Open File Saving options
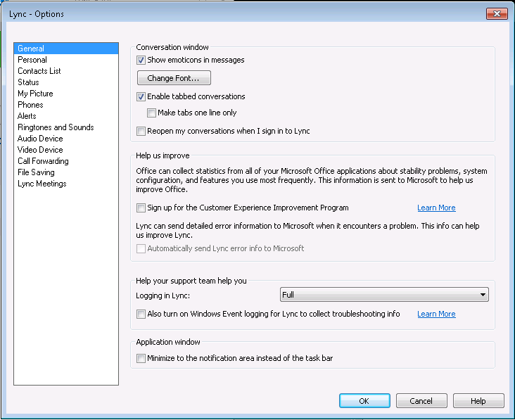515x420 pixels. point(66,172)
